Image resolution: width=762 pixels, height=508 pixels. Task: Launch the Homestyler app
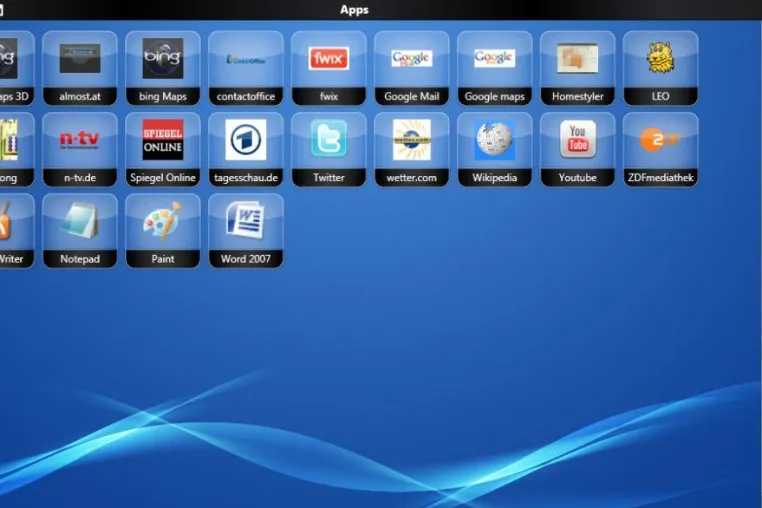(577, 68)
